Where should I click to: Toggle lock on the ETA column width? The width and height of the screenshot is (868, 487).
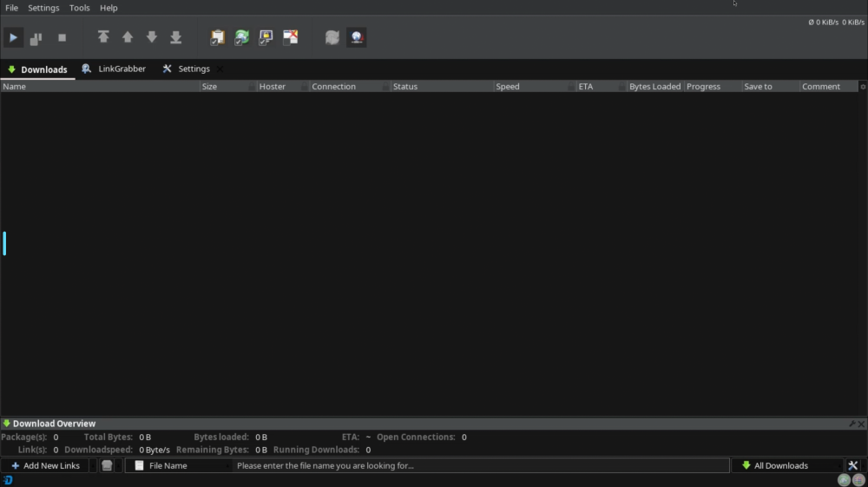pos(622,86)
